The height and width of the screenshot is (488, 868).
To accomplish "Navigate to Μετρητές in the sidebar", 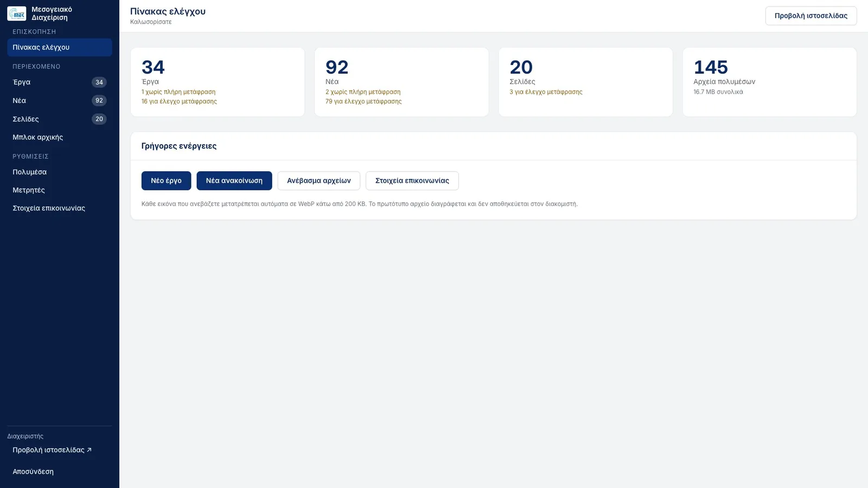I will (x=60, y=190).
